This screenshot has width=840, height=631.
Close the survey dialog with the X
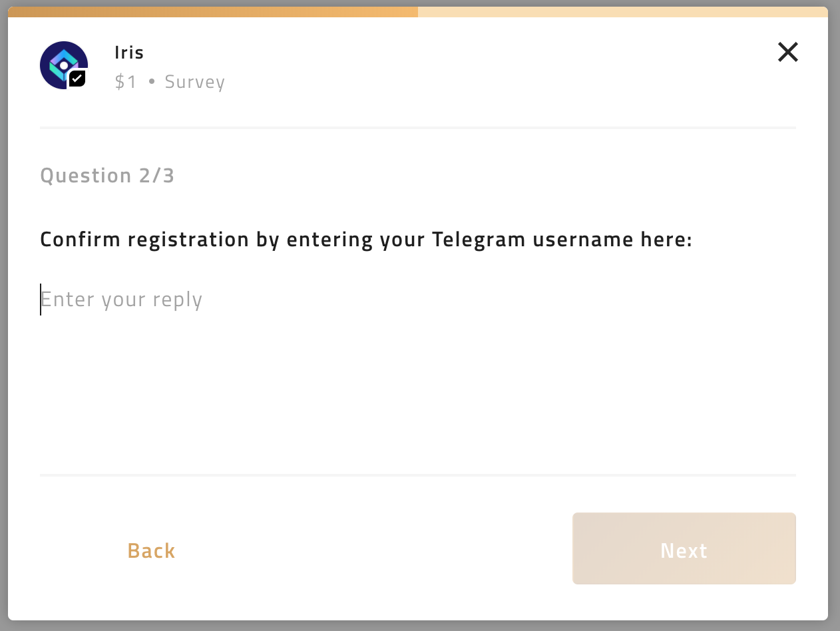[x=787, y=52]
